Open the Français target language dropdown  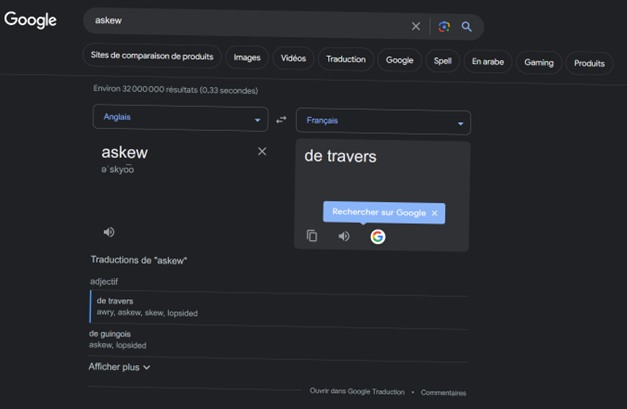(x=383, y=122)
